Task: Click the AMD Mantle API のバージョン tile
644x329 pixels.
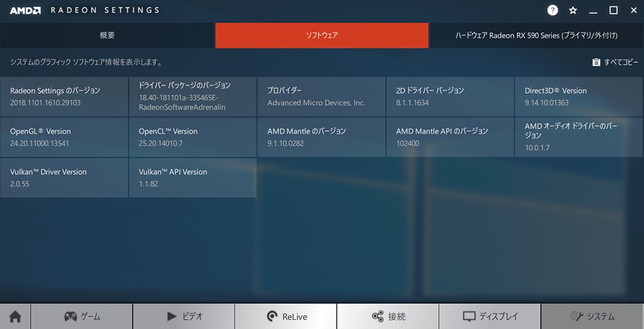Action: pos(450,137)
